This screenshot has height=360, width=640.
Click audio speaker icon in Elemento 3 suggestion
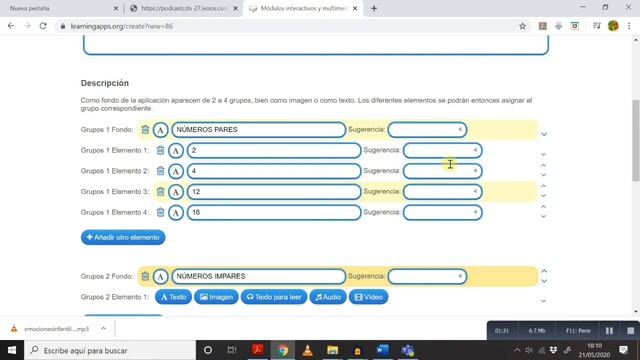[475, 191]
